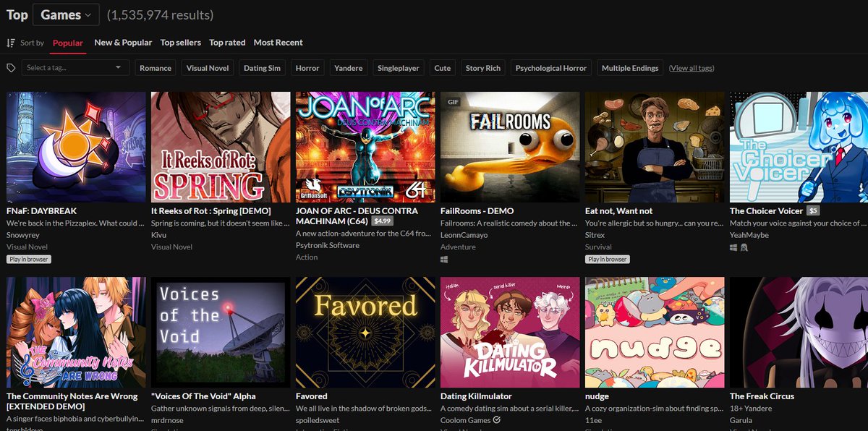This screenshot has height=431, width=868.
Task: Open author LeonnCamayo's page
Action: 466,235
